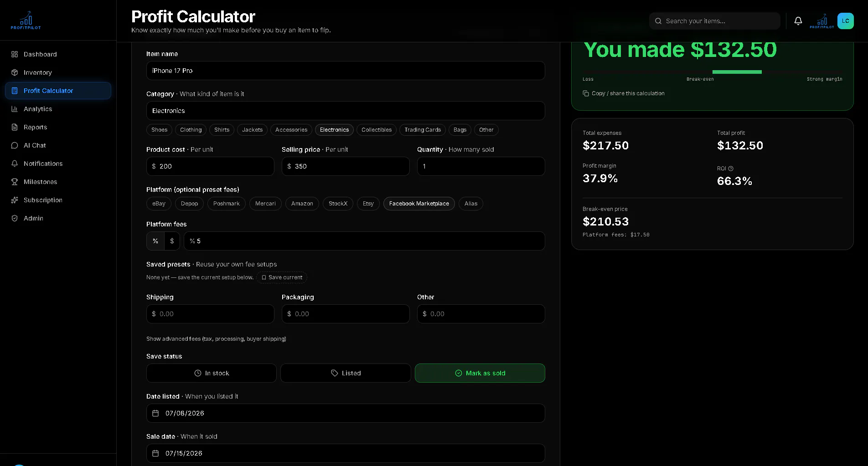The width and height of the screenshot is (868, 466).
Task: Choose the eBay platform preset
Action: click(159, 204)
